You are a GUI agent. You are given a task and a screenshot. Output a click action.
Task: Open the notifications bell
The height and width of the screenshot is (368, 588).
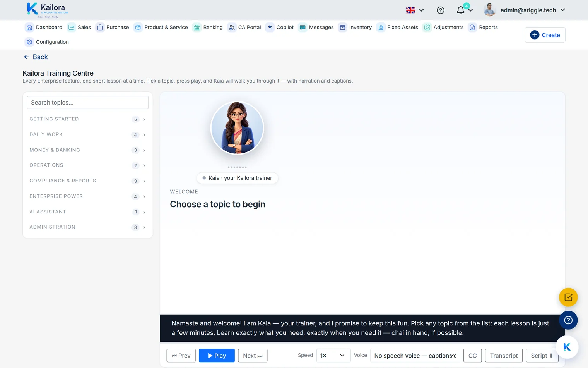tap(460, 10)
